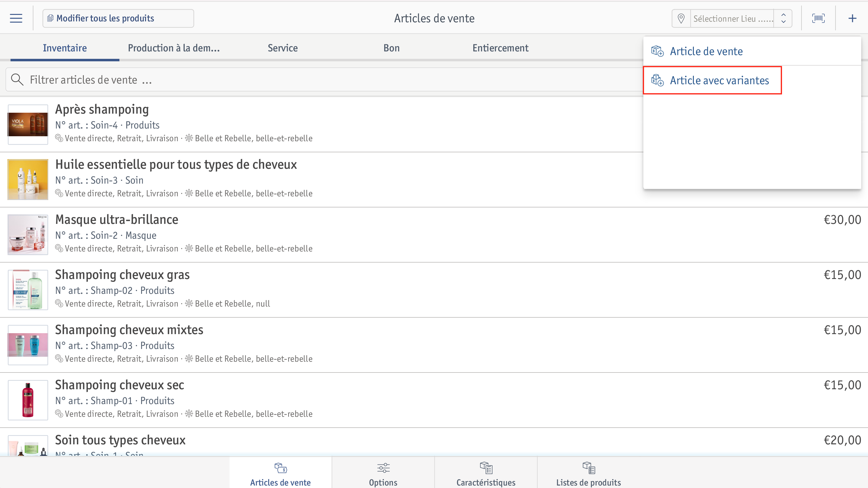Select Après shampoing item title

pyautogui.click(x=102, y=109)
